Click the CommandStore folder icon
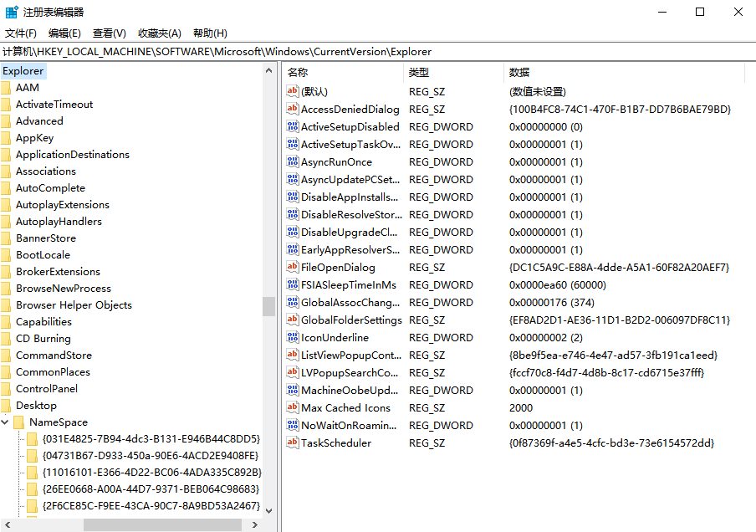 [x=6, y=356]
